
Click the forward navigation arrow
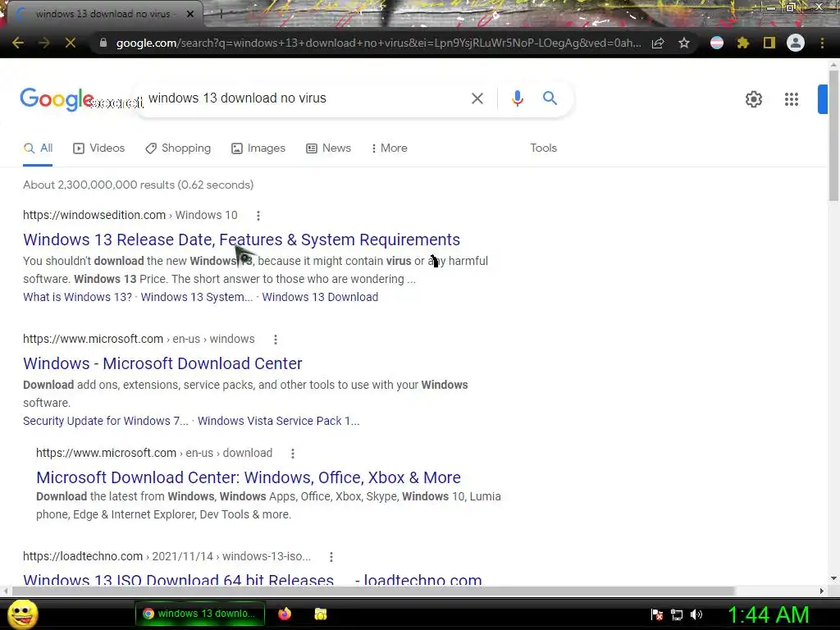pyautogui.click(x=44, y=43)
